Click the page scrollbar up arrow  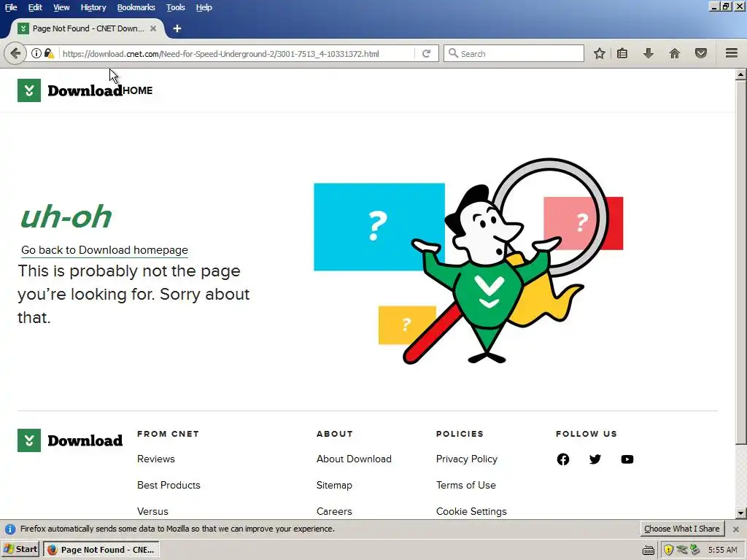741,74
